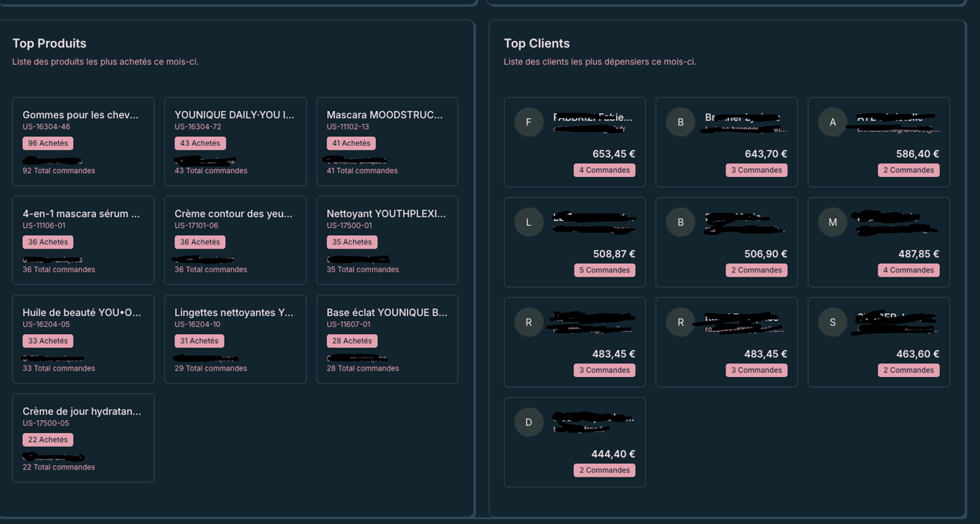Viewport: 980px width, 524px height.
Task: Click the A client avatar circle
Action: pyautogui.click(x=833, y=122)
